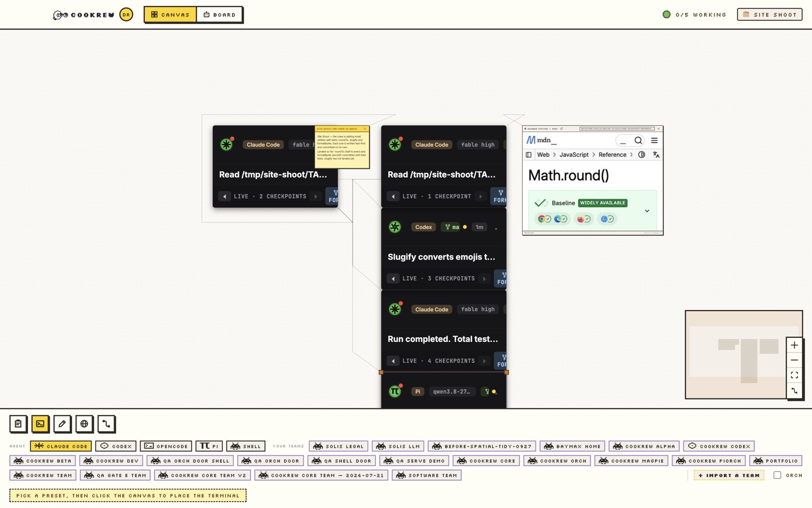Select the Baymax Home team preset

pos(572,446)
